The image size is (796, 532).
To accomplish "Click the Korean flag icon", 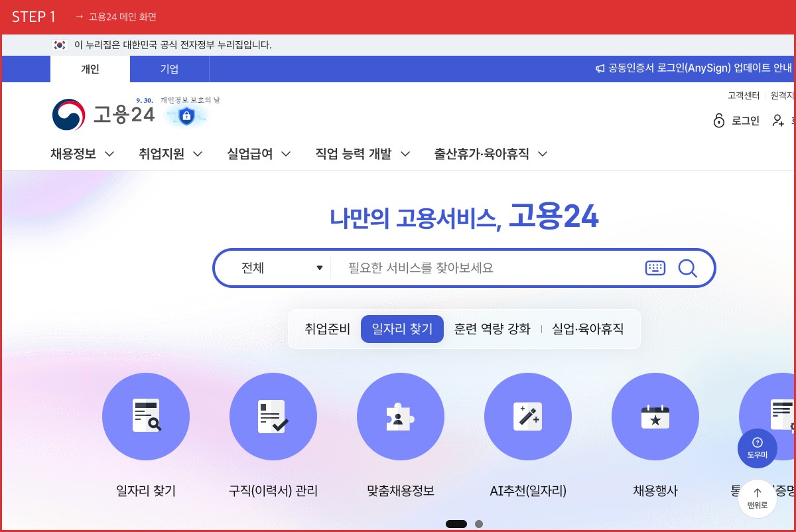I will [60, 45].
